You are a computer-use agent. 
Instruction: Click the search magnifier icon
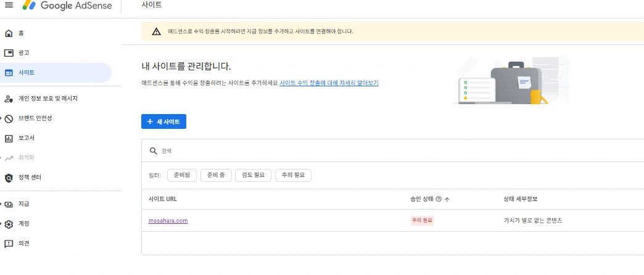153,150
